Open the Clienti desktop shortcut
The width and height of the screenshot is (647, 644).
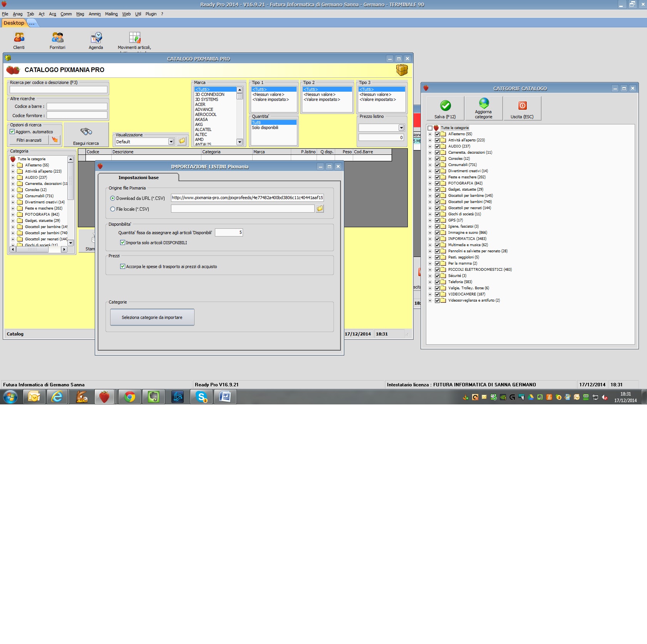[19, 40]
